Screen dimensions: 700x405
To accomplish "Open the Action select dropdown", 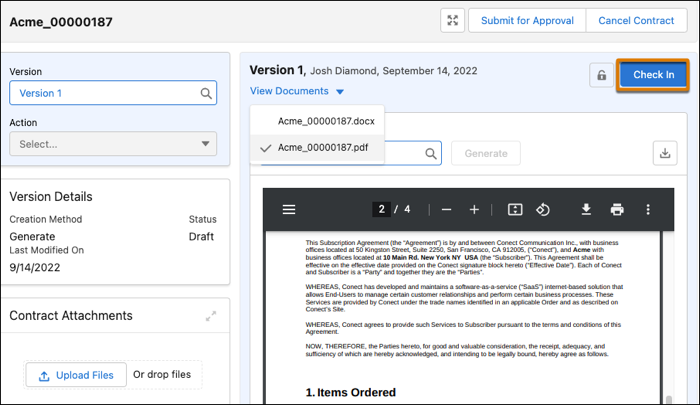I will click(x=113, y=144).
